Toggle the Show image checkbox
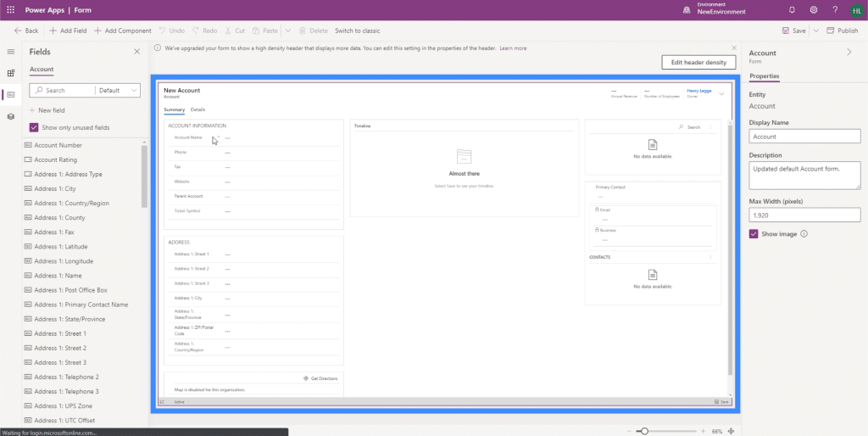The image size is (868, 436). [x=754, y=234]
